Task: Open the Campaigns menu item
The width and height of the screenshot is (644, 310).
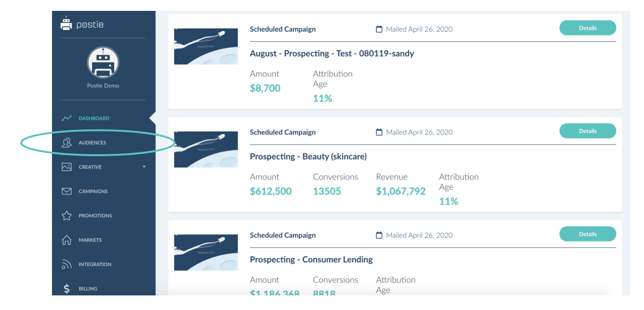Action: 93,191
